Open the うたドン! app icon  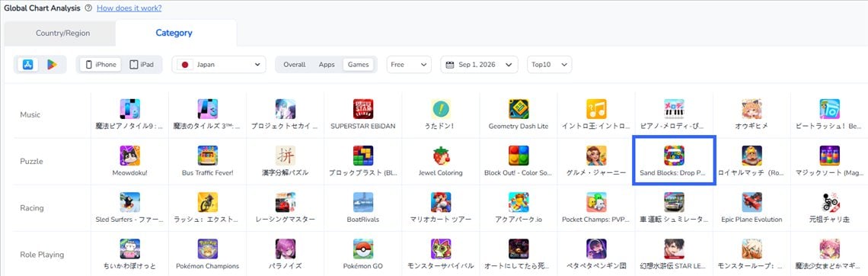(441, 109)
